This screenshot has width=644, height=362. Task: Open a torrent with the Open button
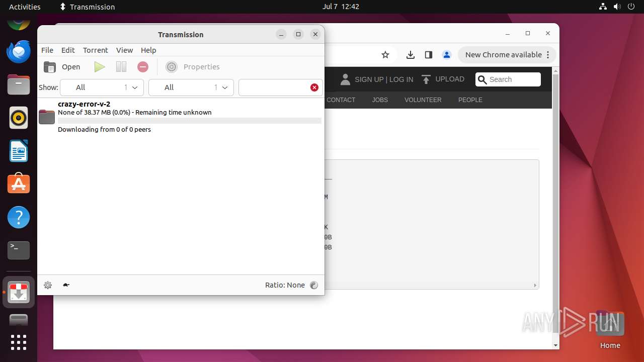click(62, 67)
